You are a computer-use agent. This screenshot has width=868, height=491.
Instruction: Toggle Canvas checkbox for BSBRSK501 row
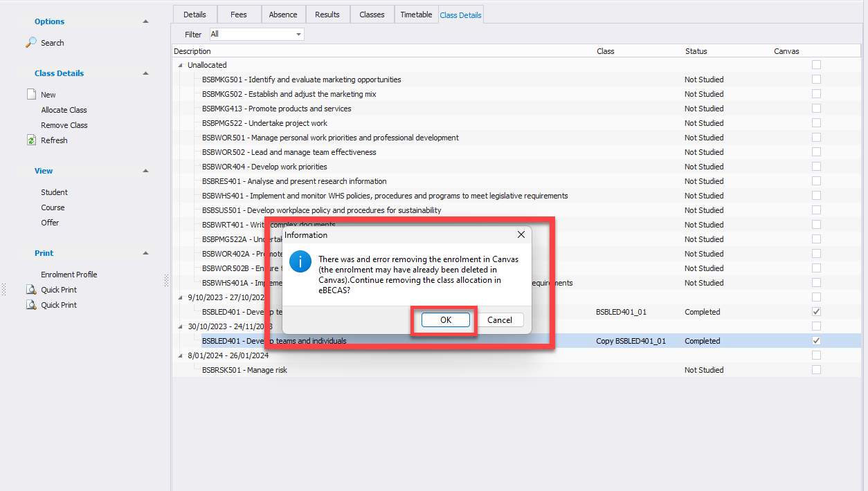816,370
